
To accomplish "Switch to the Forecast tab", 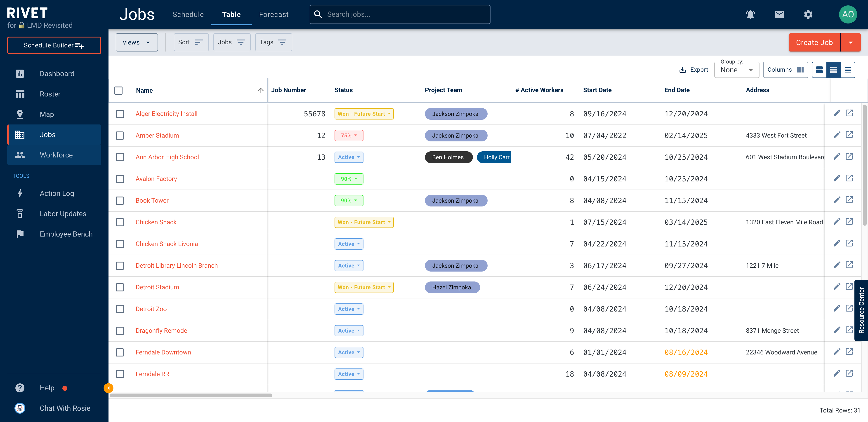I will click(274, 14).
